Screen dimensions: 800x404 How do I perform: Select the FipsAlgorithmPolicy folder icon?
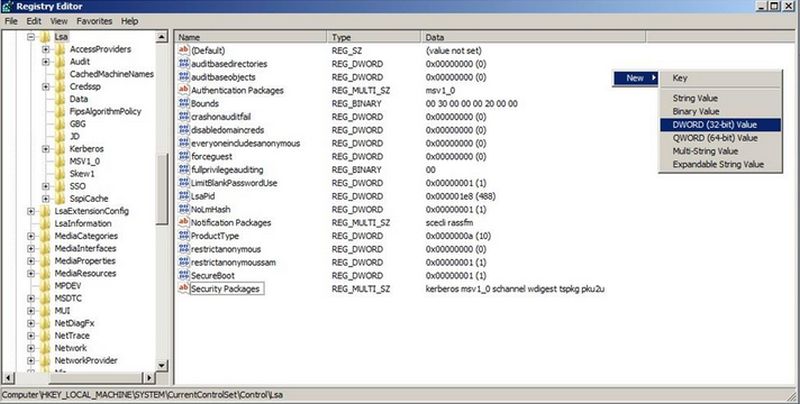pos(60,112)
